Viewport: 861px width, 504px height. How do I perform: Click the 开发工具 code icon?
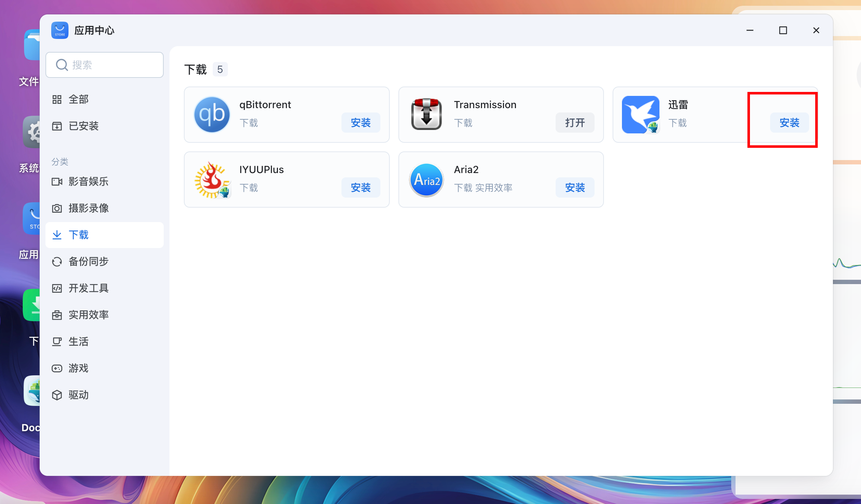coord(57,288)
